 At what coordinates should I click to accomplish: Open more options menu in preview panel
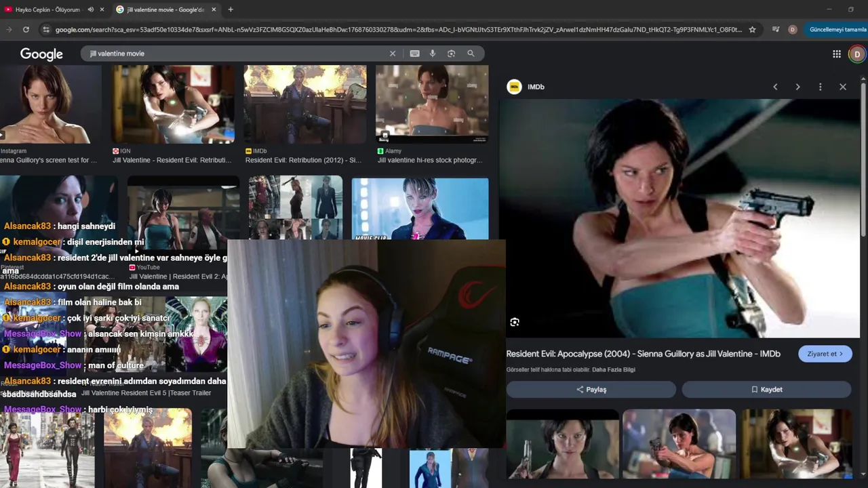[820, 87]
